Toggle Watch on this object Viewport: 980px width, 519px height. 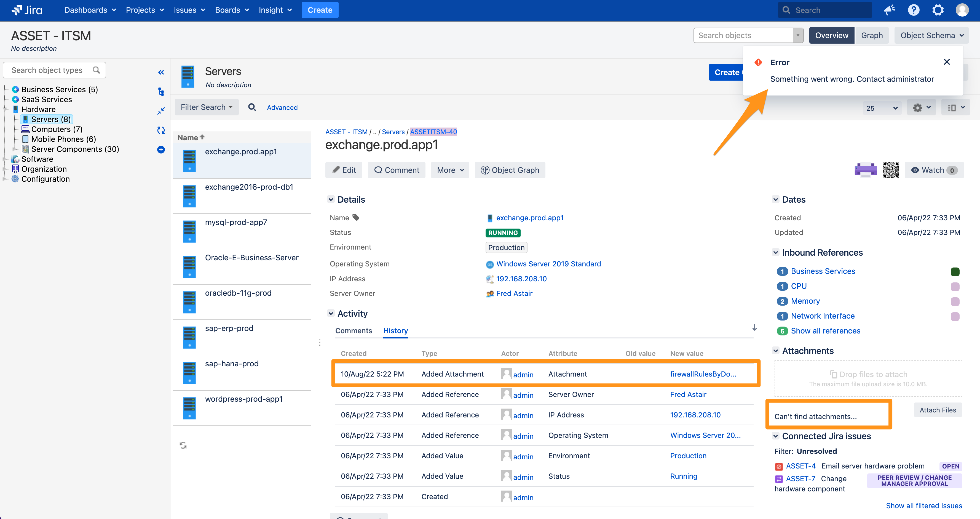click(x=934, y=170)
